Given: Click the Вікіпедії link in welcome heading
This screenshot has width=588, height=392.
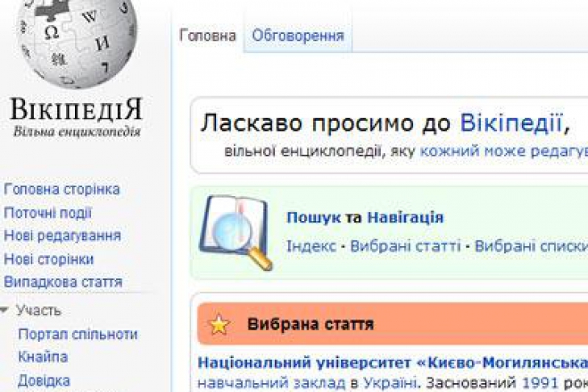Looking at the screenshot, I should [x=511, y=123].
